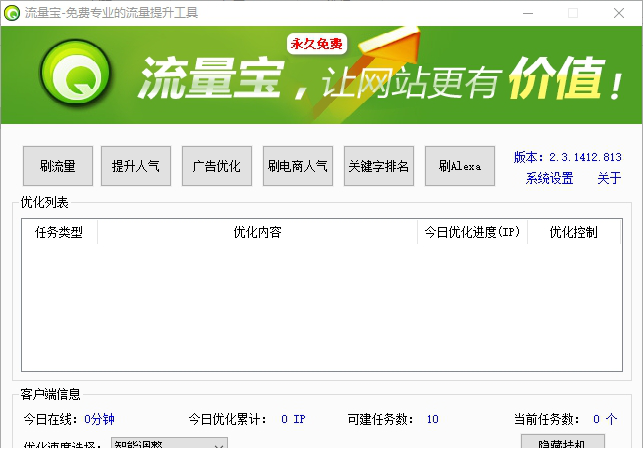The width and height of the screenshot is (643, 465).
Task: Click the 当前任务数 0 个 value
Action: pyautogui.click(x=605, y=419)
